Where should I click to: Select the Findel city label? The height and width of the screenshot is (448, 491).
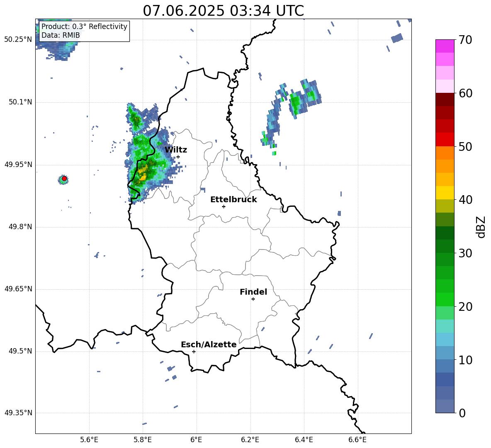click(x=253, y=292)
